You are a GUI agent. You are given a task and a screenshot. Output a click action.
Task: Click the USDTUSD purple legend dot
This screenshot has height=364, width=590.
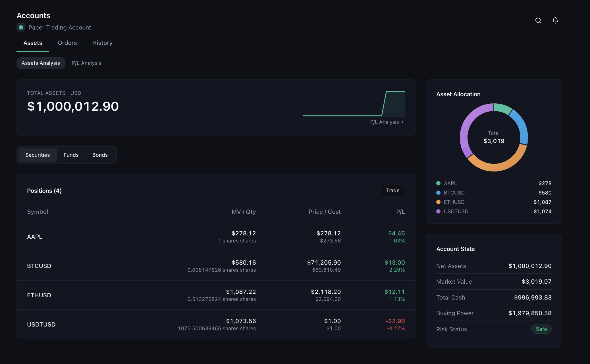click(438, 212)
